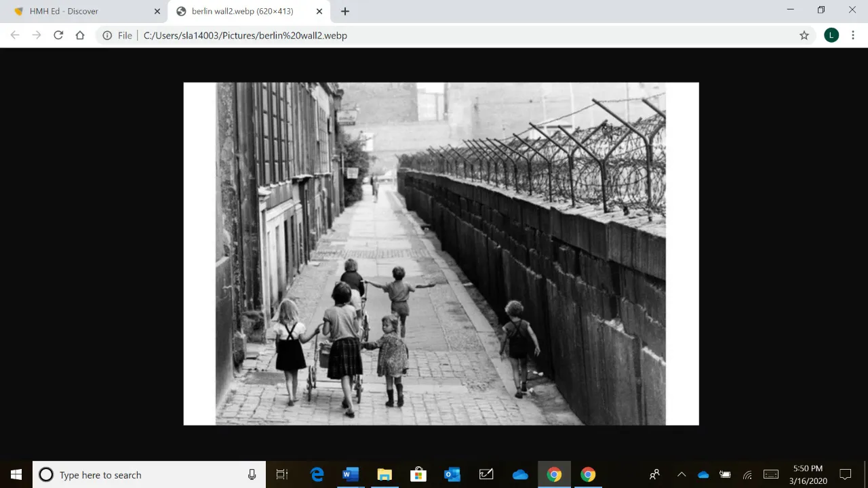
Task: Switch to the HMH Ed - Discover tab
Action: (x=85, y=12)
